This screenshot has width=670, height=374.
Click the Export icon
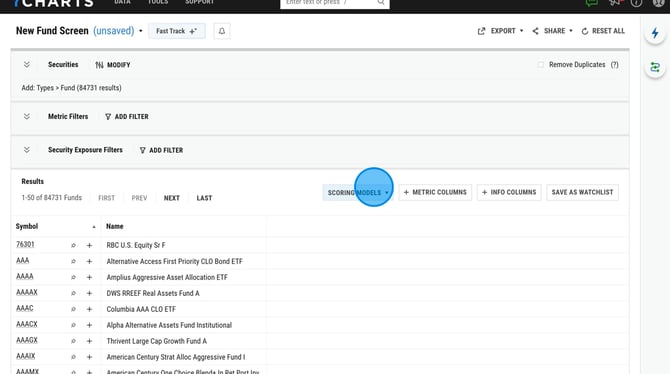pyautogui.click(x=482, y=31)
